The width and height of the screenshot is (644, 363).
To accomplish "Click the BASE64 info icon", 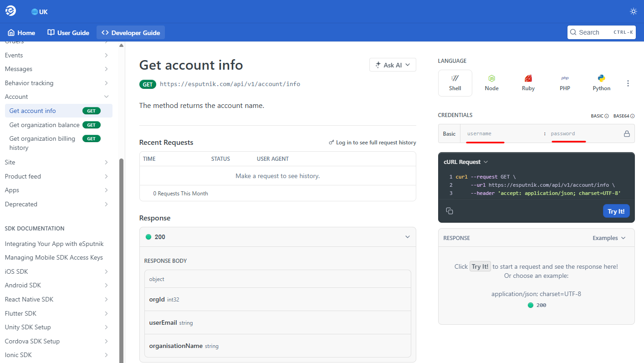I will (x=632, y=116).
